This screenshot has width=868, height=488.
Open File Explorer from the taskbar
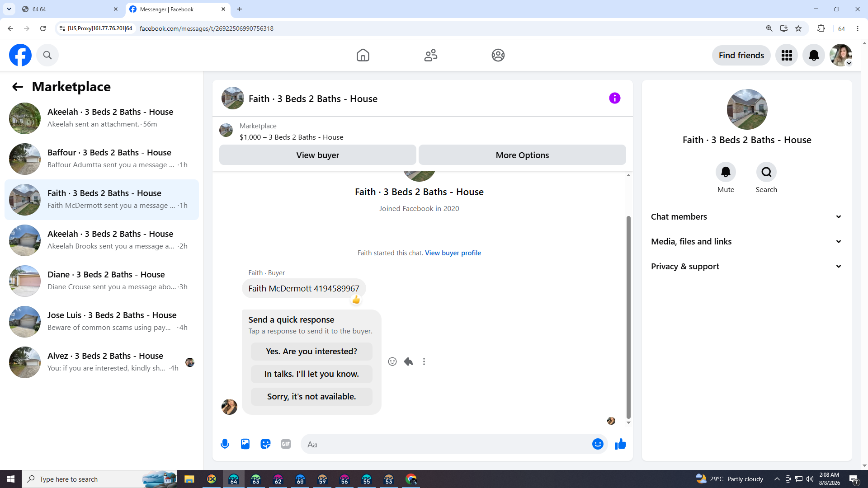pyautogui.click(x=189, y=479)
